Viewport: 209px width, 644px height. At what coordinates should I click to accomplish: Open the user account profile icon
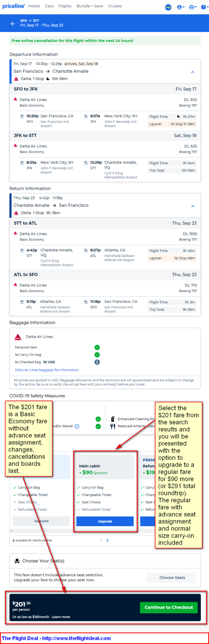pyautogui.click(x=181, y=7)
